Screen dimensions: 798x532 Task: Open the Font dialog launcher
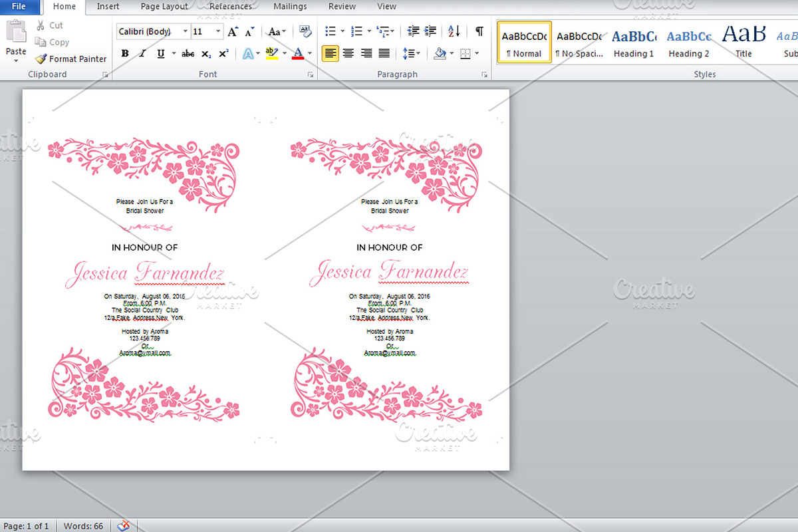(x=311, y=75)
